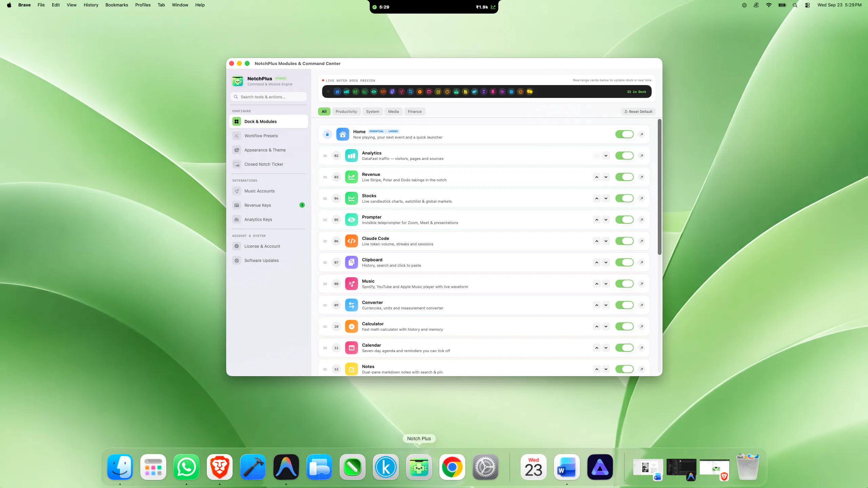The width and height of the screenshot is (868, 488).
Task: Turn off the Converter module switch
Action: 624,305
